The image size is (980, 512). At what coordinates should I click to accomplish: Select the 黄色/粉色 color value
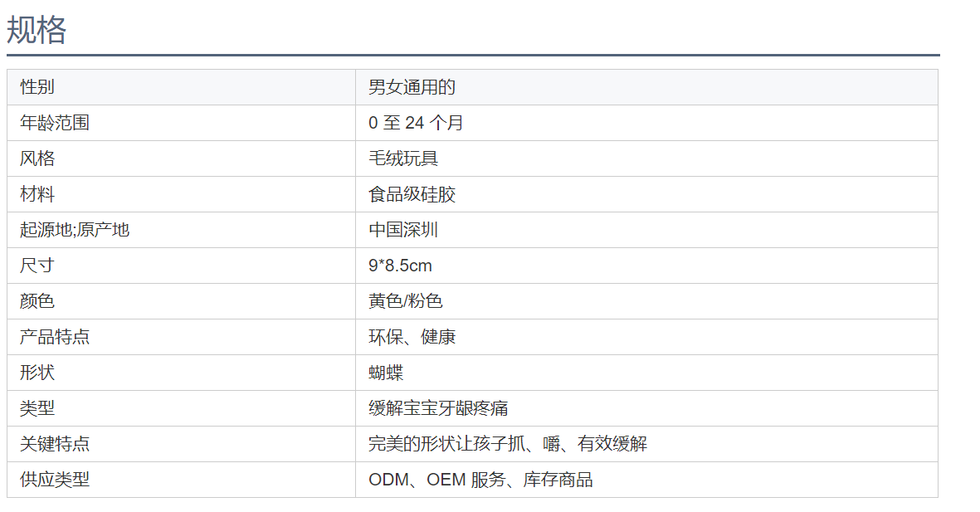coord(405,300)
